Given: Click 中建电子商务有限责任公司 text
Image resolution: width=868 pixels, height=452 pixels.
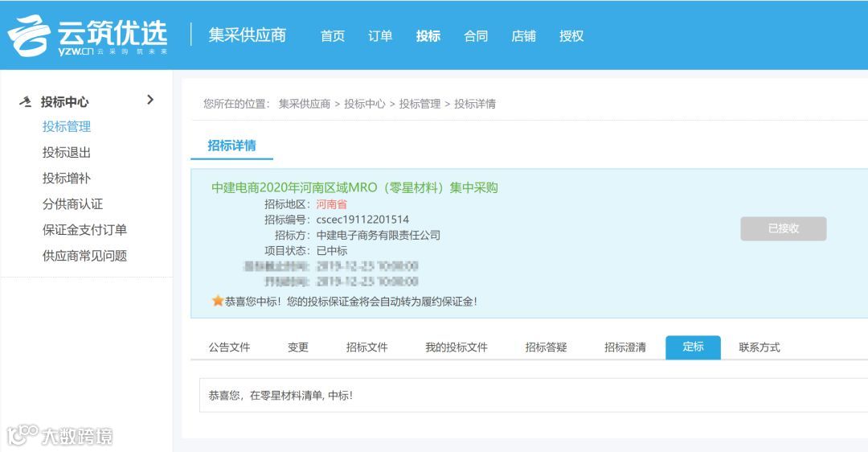Looking at the screenshot, I should pos(378,236).
